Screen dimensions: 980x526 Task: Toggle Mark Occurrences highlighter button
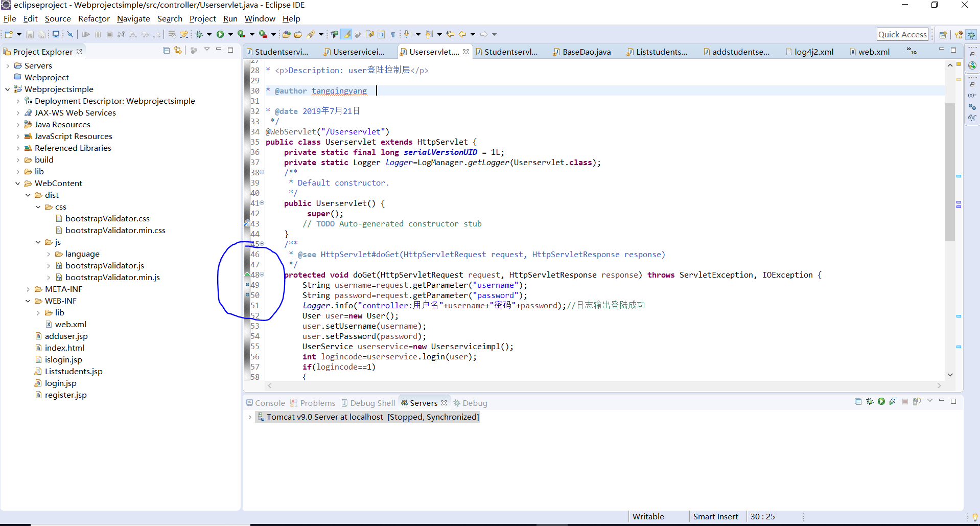point(346,34)
